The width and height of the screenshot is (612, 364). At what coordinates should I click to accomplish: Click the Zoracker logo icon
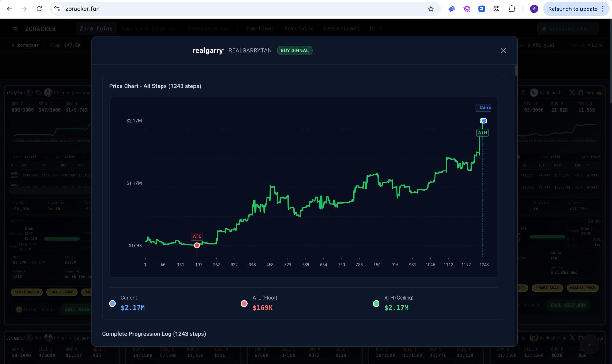pyautogui.click(x=16, y=29)
